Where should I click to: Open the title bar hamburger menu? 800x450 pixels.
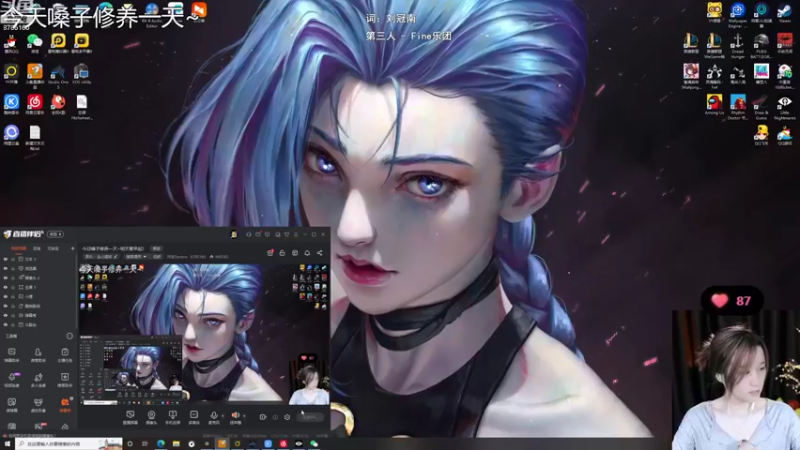coord(295,235)
